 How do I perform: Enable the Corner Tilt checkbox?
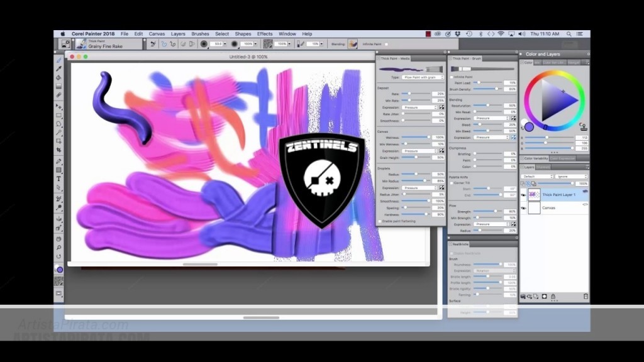point(452,183)
